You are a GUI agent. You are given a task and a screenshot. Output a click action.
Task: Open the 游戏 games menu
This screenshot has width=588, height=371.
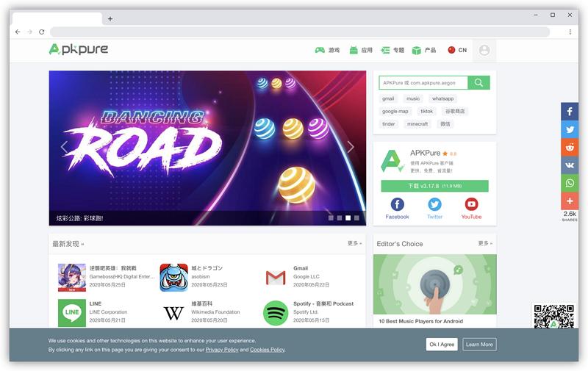(x=327, y=50)
